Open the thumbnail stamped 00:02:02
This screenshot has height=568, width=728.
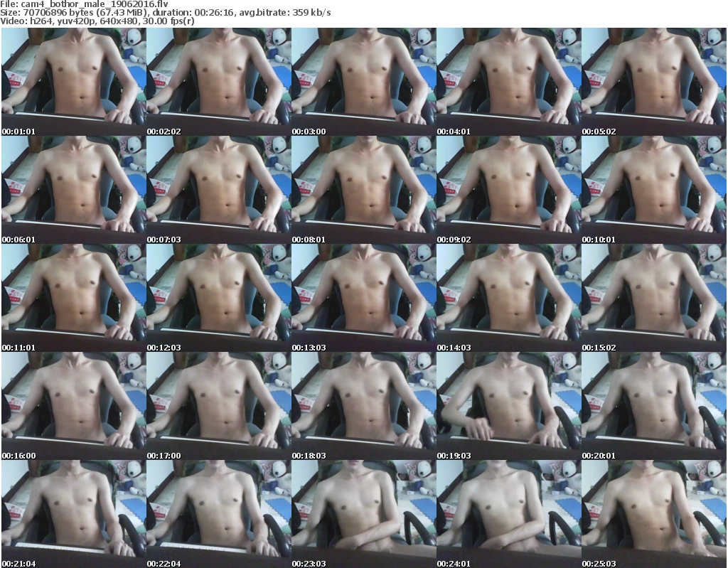click(219, 82)
